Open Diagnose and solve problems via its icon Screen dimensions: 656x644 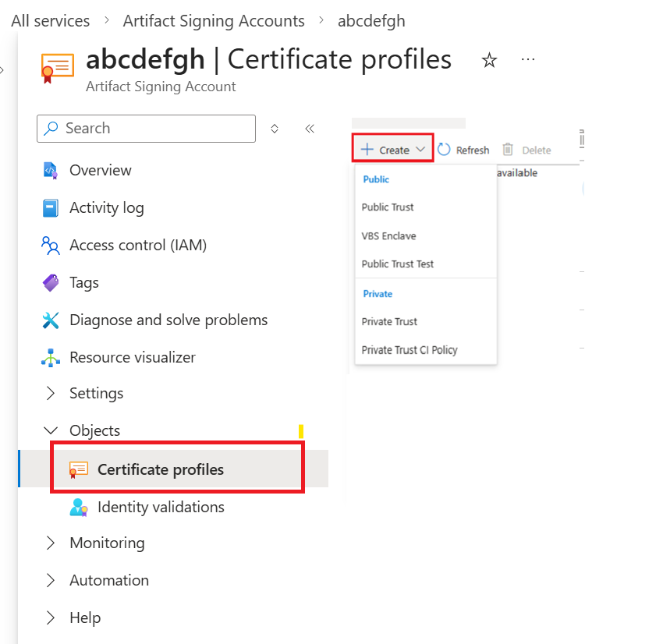50,320
